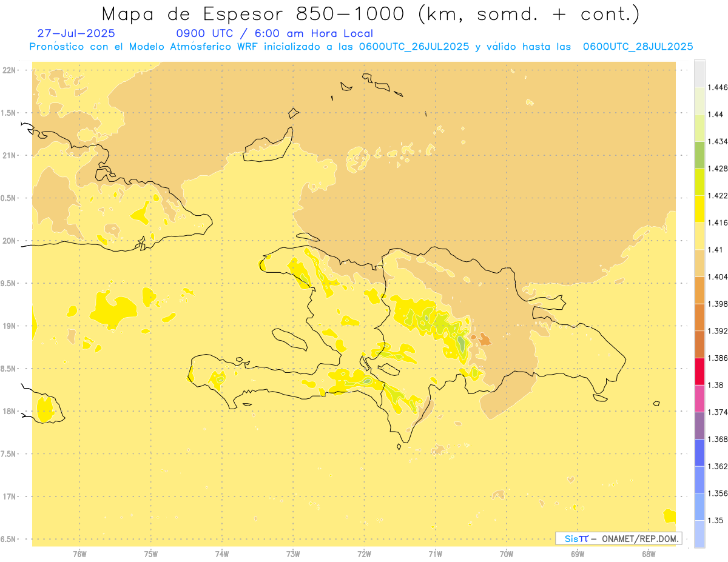Image resolution: width=728 pixels, height=562 pixels.
Task: Click the longitude label 68W
Action: coord(649,554)
